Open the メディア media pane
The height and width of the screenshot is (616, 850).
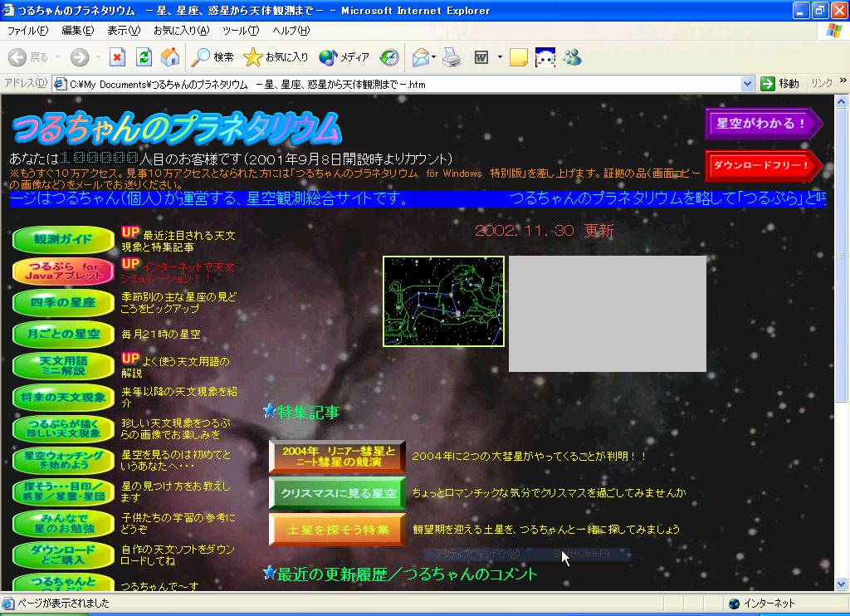pos(344,57)
